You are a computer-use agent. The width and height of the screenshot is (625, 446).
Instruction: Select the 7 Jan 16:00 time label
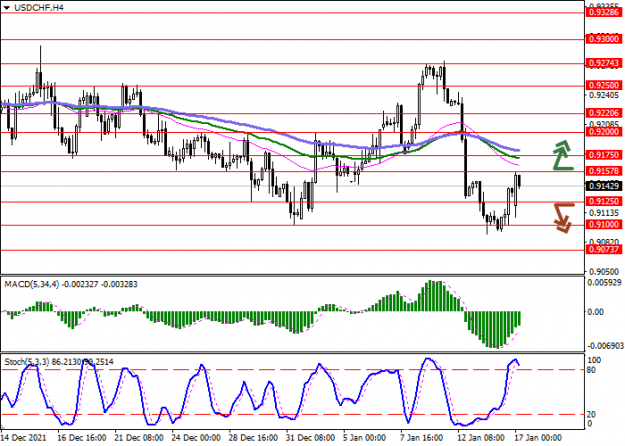pyautogui.click(x=422, y=438)
